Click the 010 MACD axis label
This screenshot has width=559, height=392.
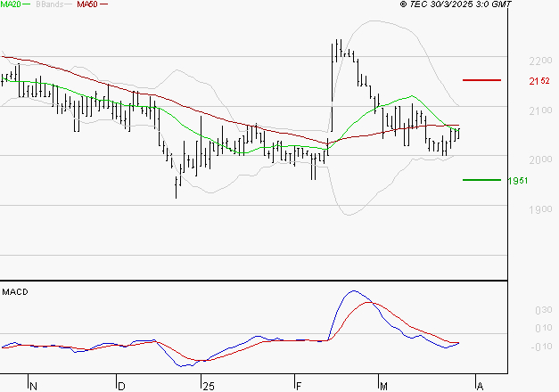pyautogui.click(x=544, y=328)
